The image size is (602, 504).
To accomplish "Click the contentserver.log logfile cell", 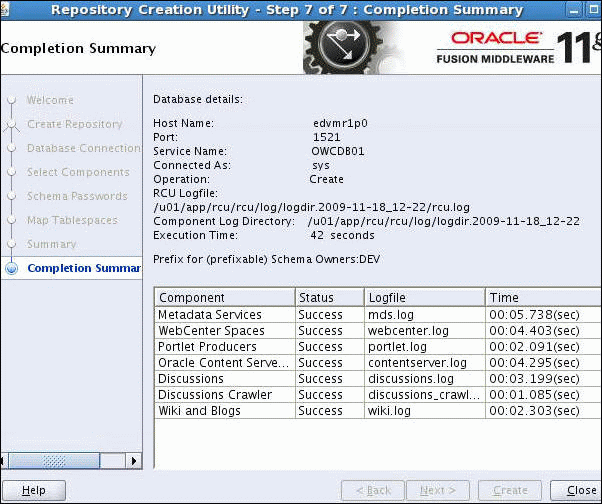I will pyautogui.click(x=425, y=363).
